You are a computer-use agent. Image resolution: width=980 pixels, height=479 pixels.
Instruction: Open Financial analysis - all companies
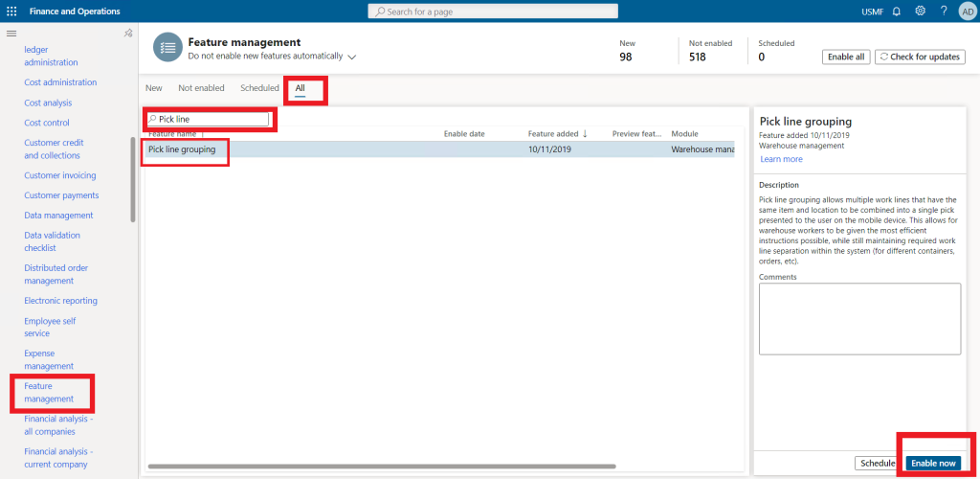click(58, 425)
